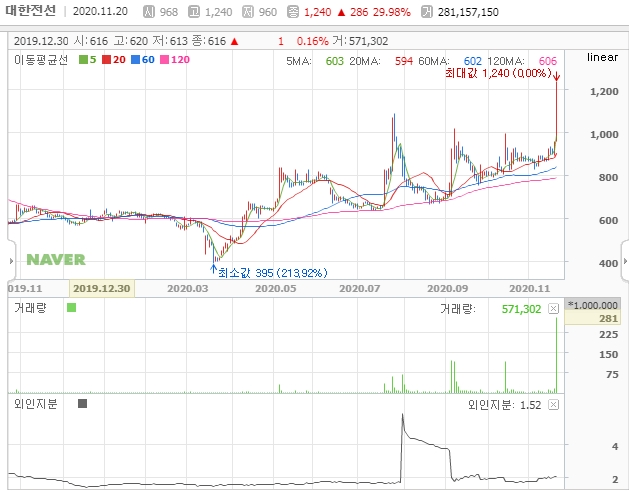
Task: Close the 외인지분 foreign ownership panel
Action: coord(554,405)
